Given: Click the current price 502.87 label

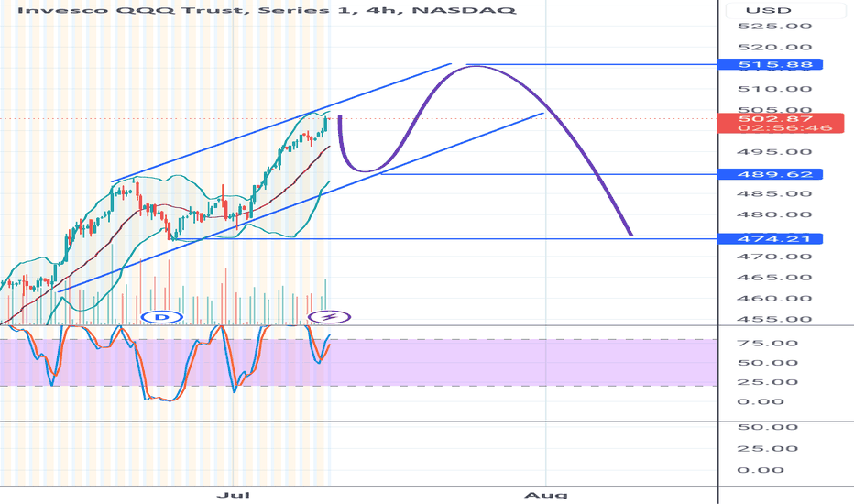Looking at the screenshot, I should pyautogui.click(x=775, y=118).
